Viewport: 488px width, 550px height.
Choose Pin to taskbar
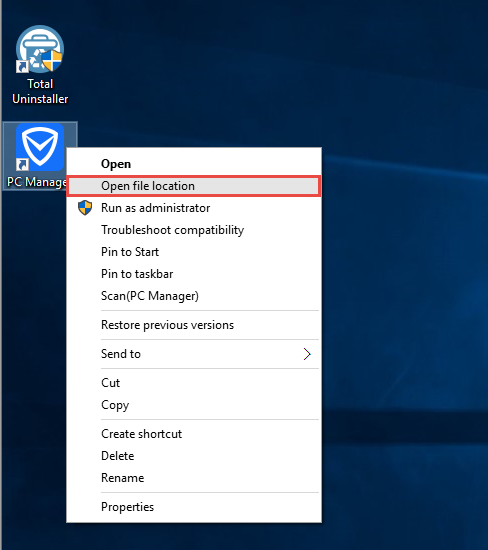click(194, 274)
